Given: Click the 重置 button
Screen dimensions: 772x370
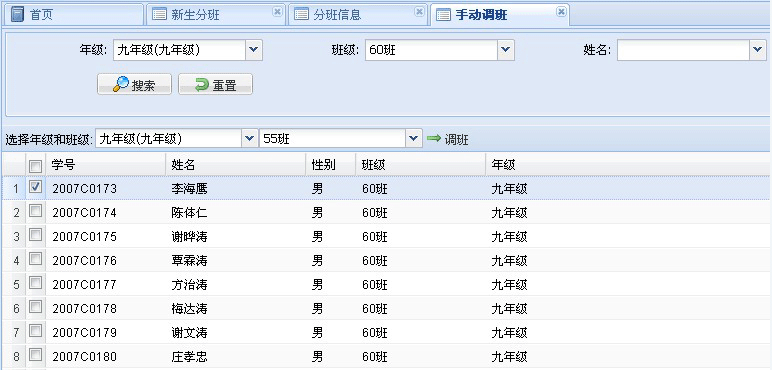Looking at the screenshot, I should (215, 84).
